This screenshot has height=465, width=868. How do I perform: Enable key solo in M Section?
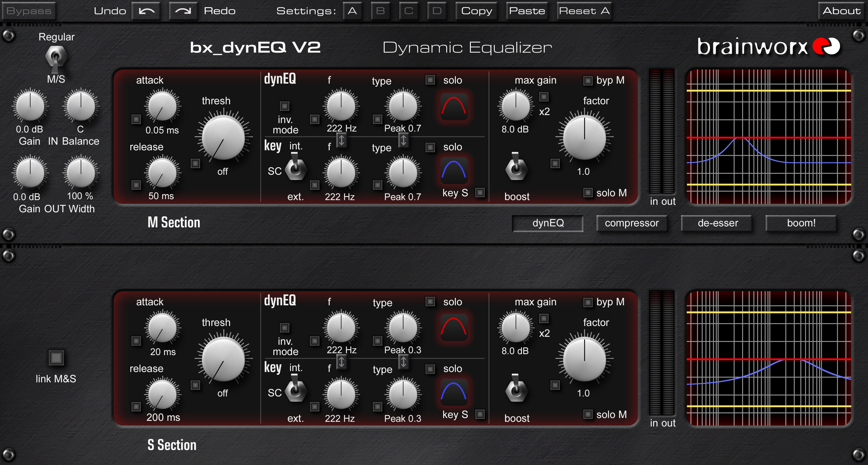click(x=430, y=147)
